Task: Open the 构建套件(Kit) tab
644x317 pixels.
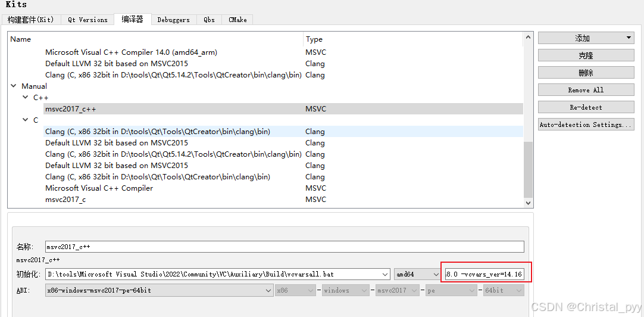Action: point(30,20)
